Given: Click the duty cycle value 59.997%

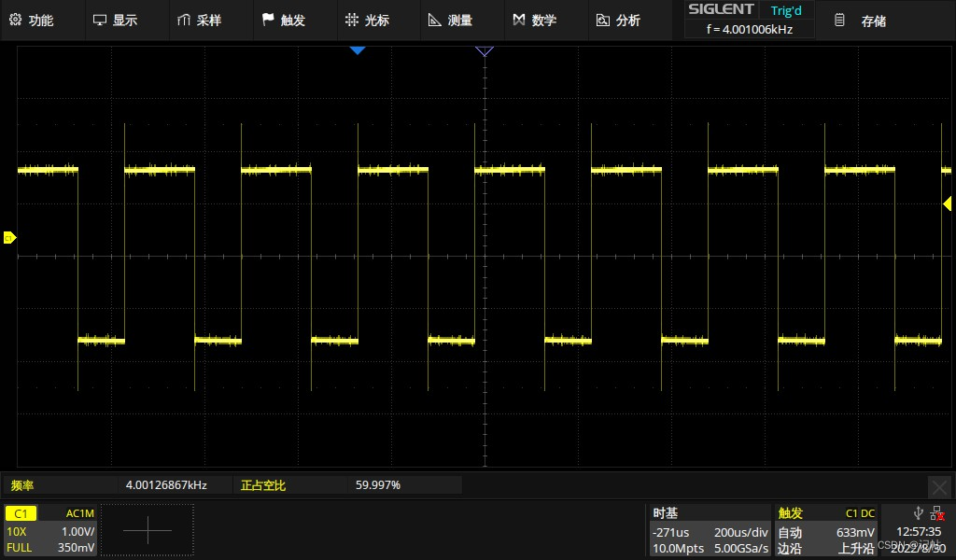Looking at the screenshot, I should 378,485.
